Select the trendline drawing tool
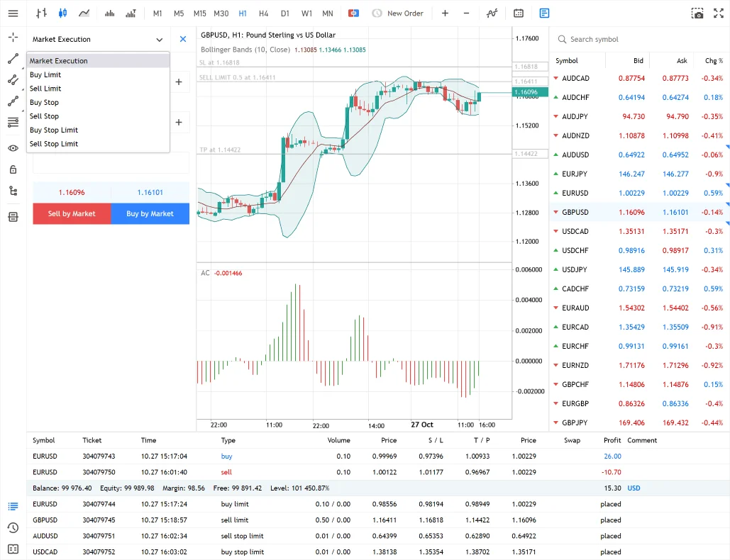Image resolution: width=730 pixels, height=560 pixels. point(12,59)
